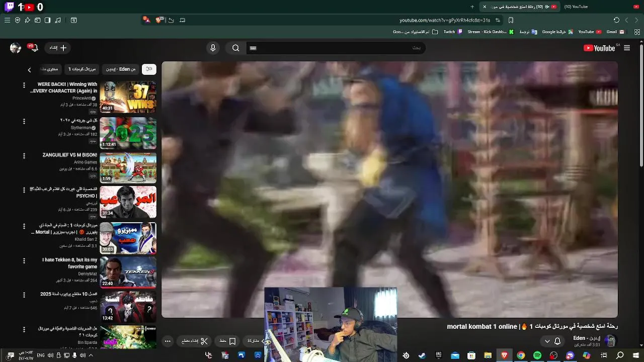644x362 pixels.
Task: Click the Brave VPN shield icon
Action: (18, 20)
